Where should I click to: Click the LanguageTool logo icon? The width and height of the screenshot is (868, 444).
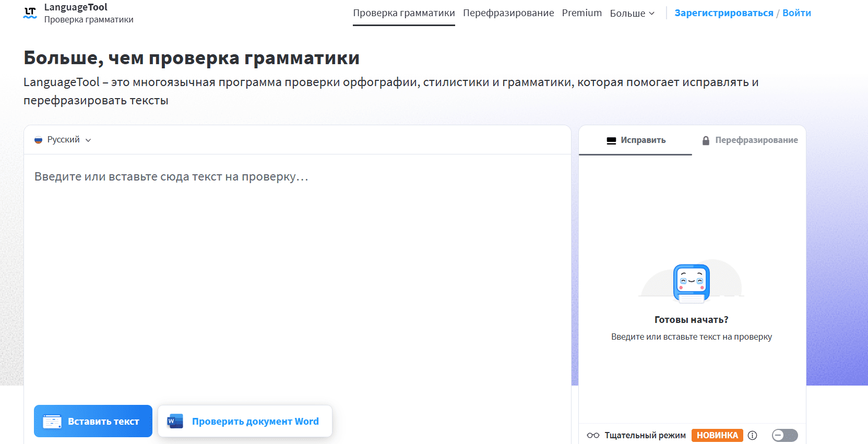click(30, 13)
